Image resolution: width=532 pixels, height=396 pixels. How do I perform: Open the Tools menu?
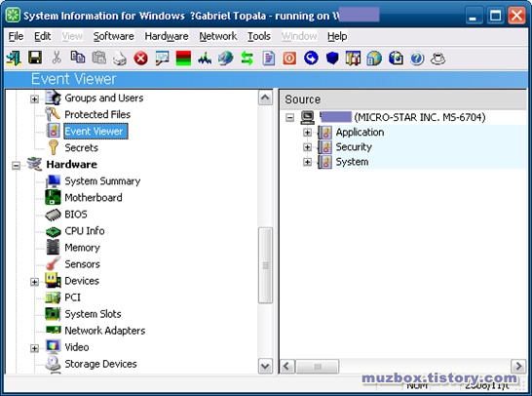click(259, 36)
